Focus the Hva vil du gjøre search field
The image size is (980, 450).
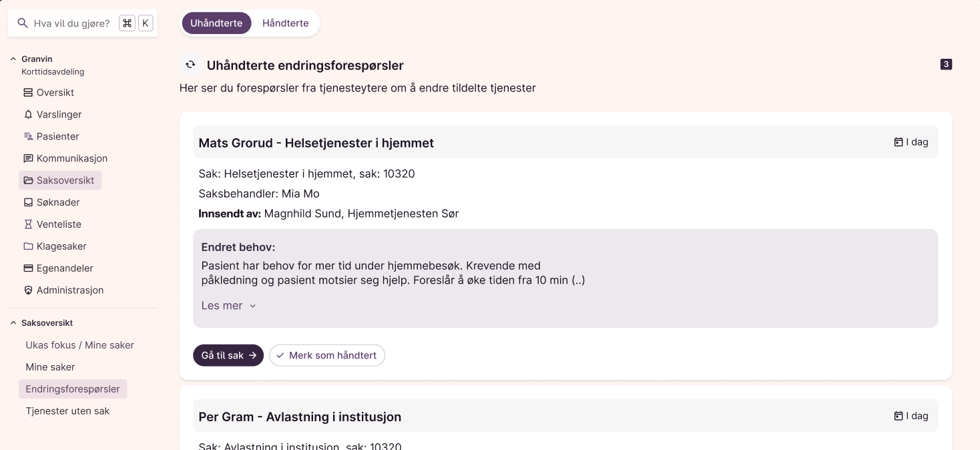click(71, 23)
